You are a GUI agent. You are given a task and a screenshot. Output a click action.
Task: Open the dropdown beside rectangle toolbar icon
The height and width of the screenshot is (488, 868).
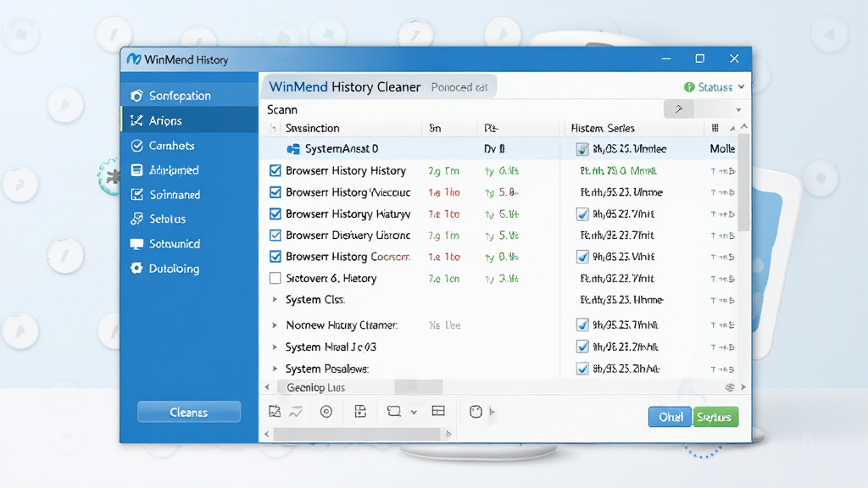click(414, 413)
